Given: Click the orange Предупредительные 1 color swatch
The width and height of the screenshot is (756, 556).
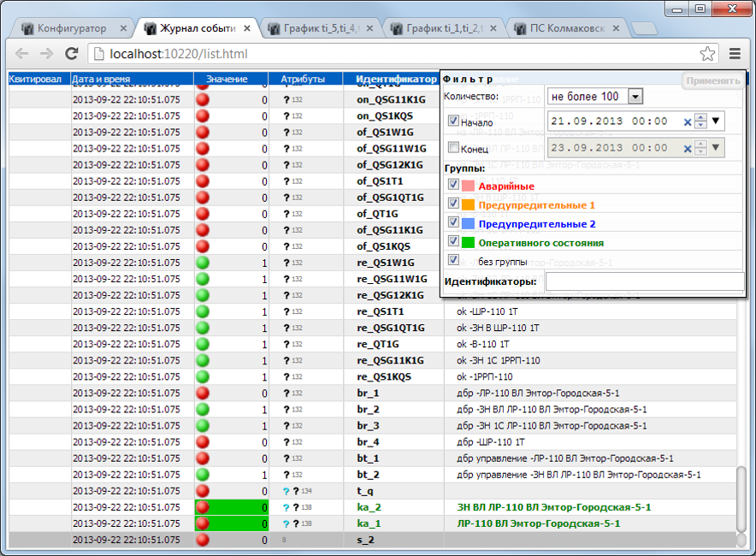Looking at the screenshot, I should pyautogui.click(x=468, y=205).
